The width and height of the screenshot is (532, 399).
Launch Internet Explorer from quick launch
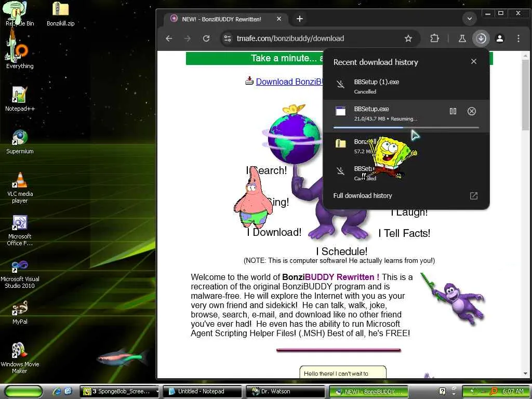57,391
